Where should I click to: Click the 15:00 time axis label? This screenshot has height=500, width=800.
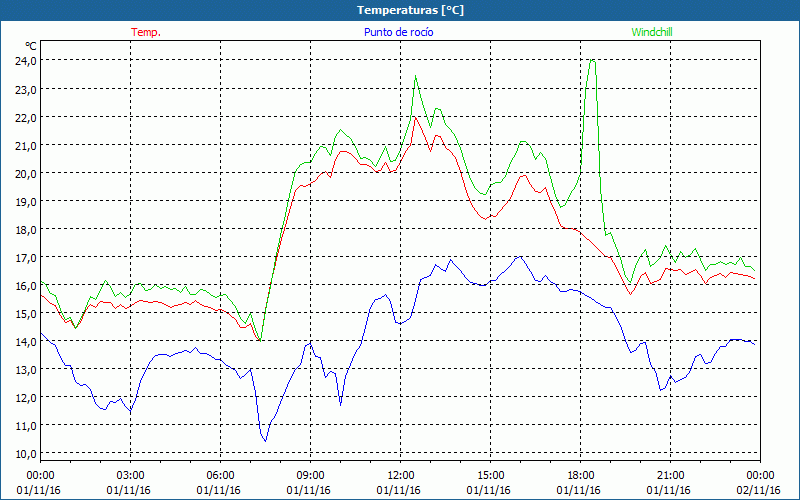point(491,476)
